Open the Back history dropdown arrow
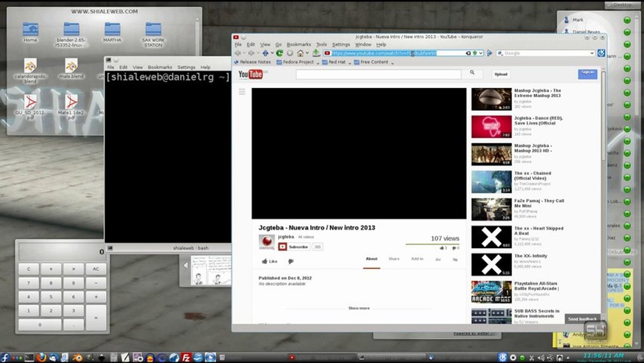This screenshot has width=644, height=363. click(244, 53)
